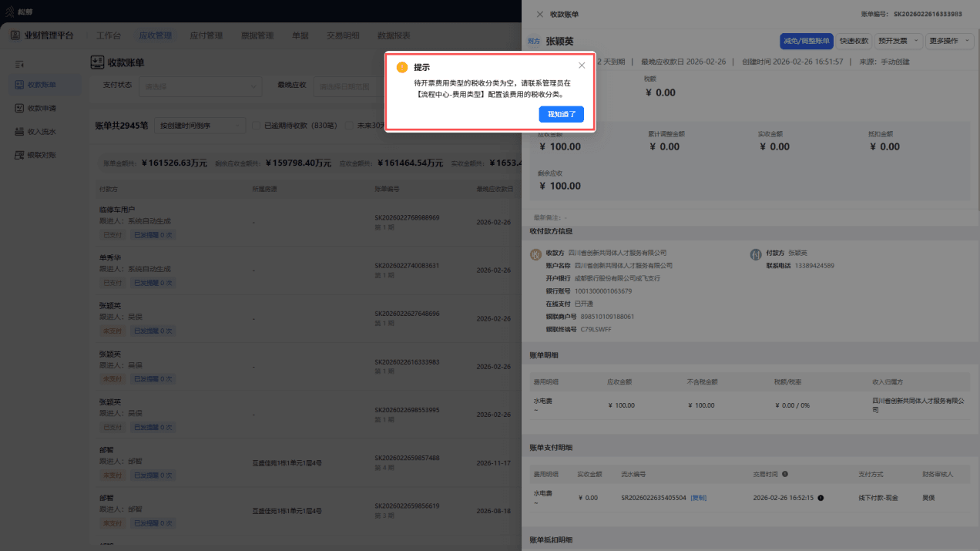Switch to the 交易明细 tab

[343, 35]
